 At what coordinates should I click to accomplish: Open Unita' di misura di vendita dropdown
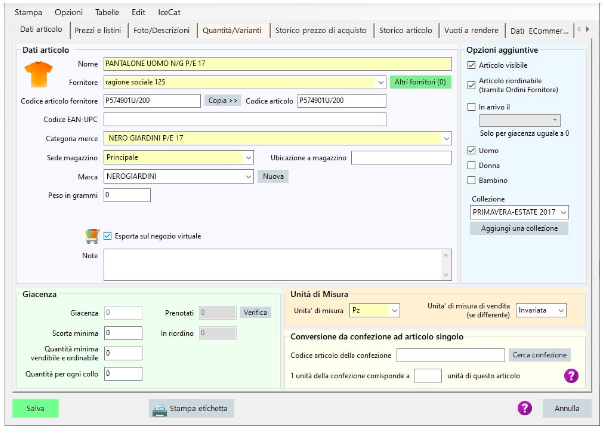click(561, 311)
